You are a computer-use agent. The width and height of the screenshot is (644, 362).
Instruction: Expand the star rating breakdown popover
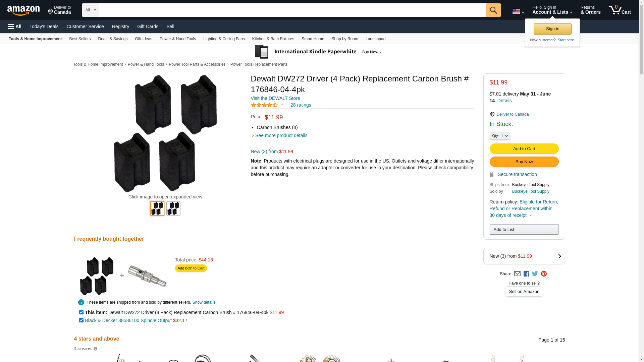click(x=267, y=105)
